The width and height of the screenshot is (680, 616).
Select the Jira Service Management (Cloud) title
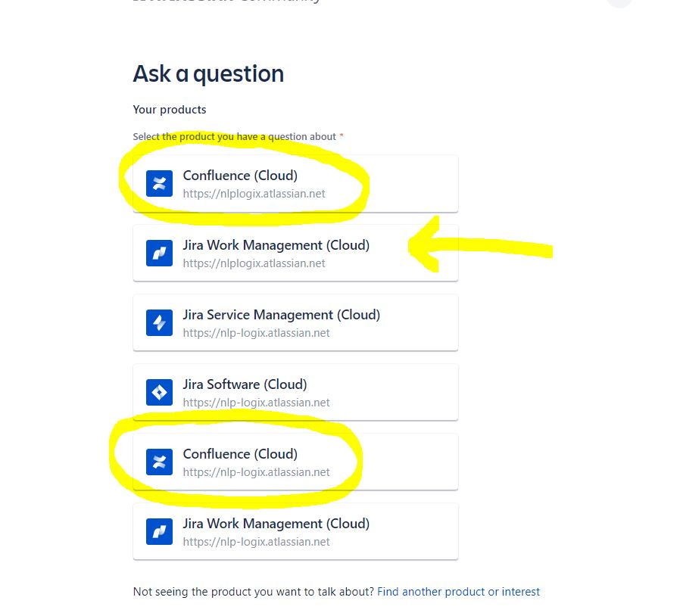[x=282, y=315]
